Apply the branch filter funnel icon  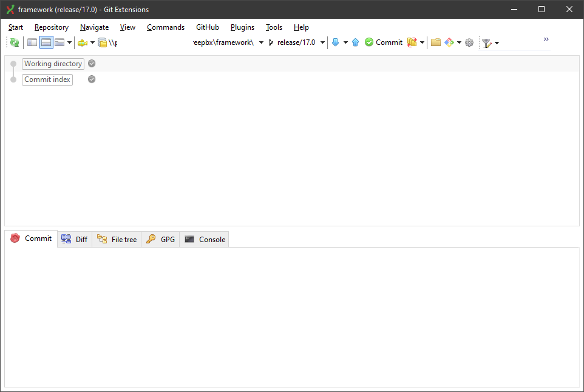coord(486,42)
